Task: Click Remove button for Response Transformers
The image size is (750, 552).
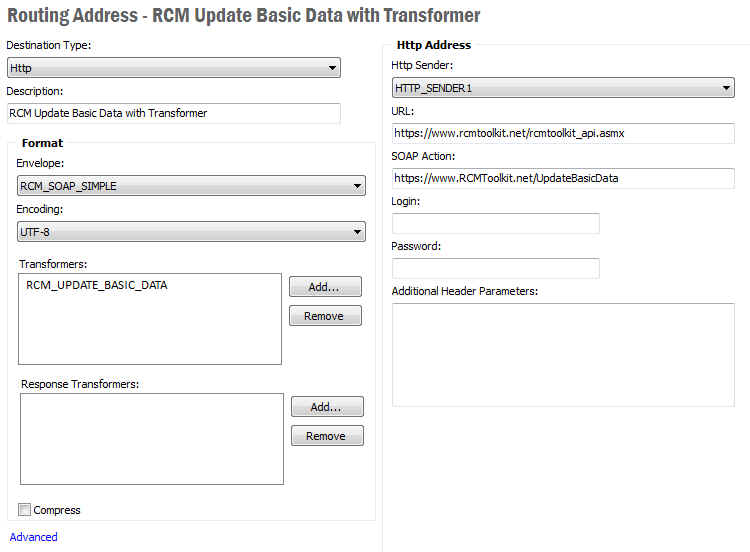Action: coord(327,436)
